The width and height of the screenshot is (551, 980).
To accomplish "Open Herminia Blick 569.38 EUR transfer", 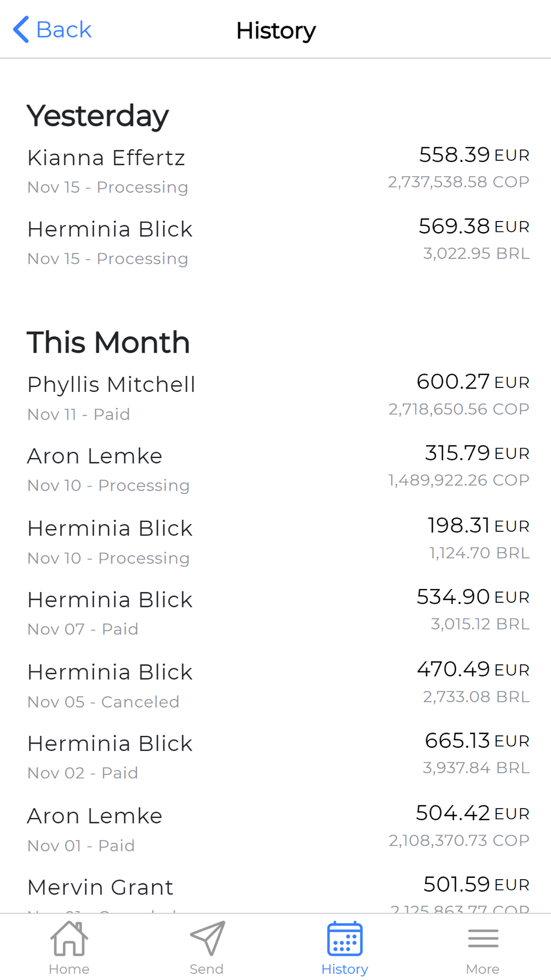I will coord(275,243).
